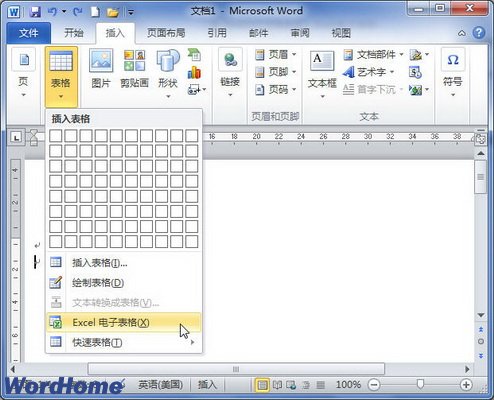
Task: Switch to the 引用 tab
Action: (x=217, y=33)
